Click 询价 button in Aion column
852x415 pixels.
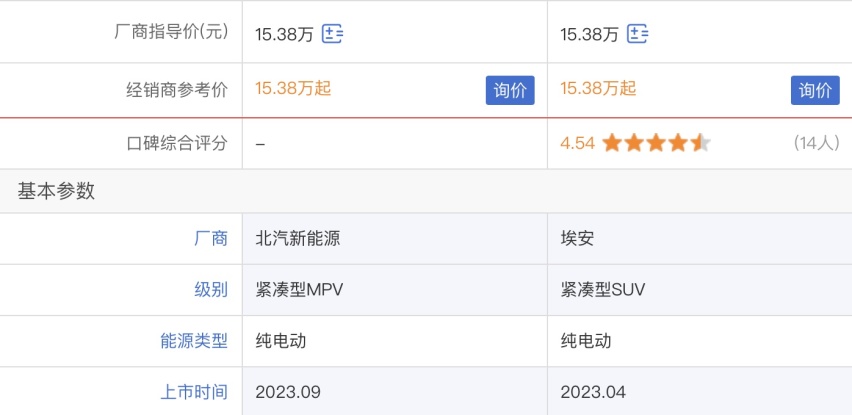pos(815,90)
